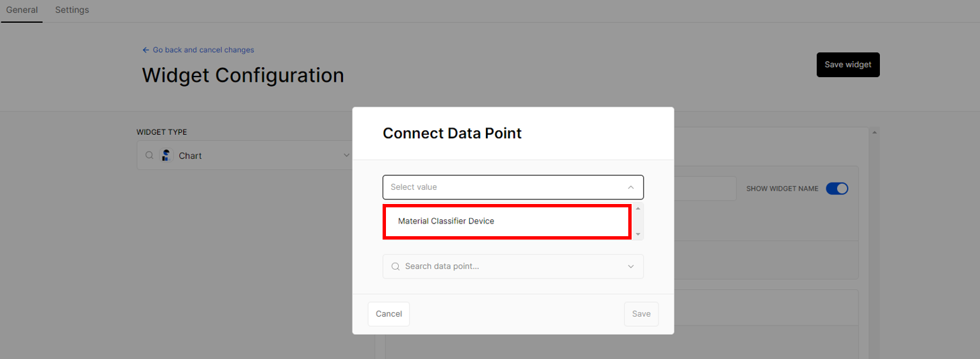This screenshot has height=359, width=980.
Task: Expand the Search data point chevron
Action: pos(630,266)
